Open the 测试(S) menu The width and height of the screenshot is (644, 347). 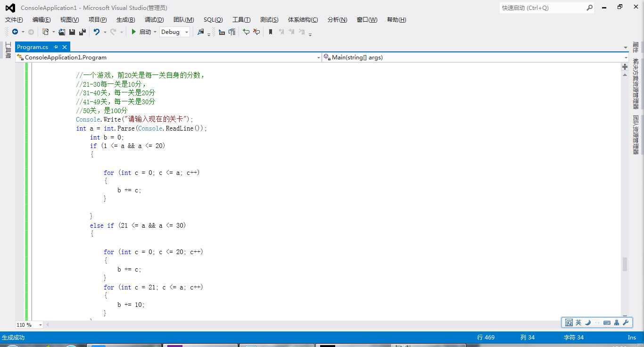[269, 20]
